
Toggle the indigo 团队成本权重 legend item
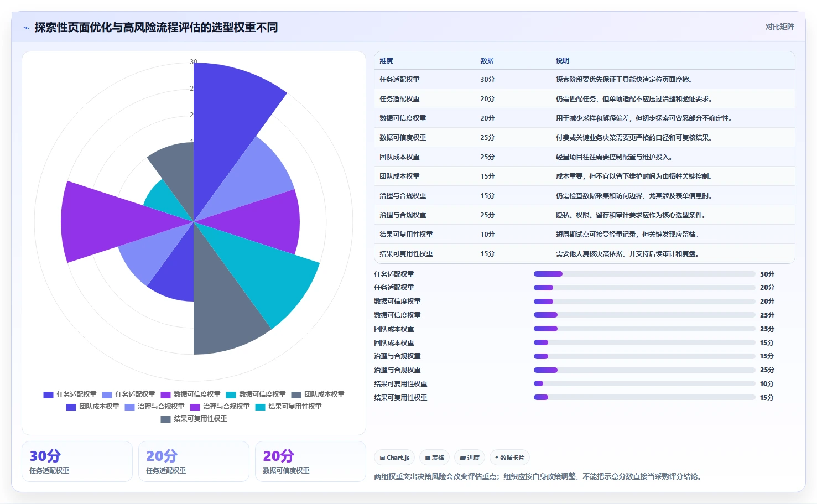92,407
